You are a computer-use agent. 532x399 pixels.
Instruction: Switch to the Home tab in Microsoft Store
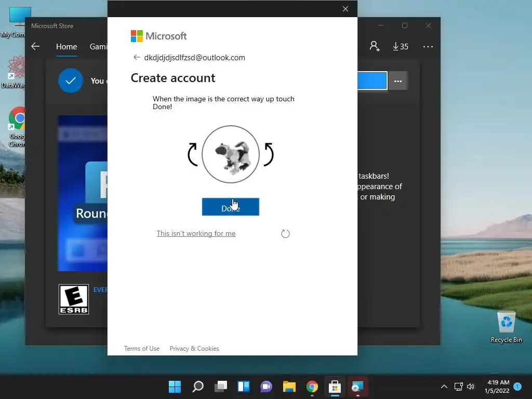coord(66,46)
